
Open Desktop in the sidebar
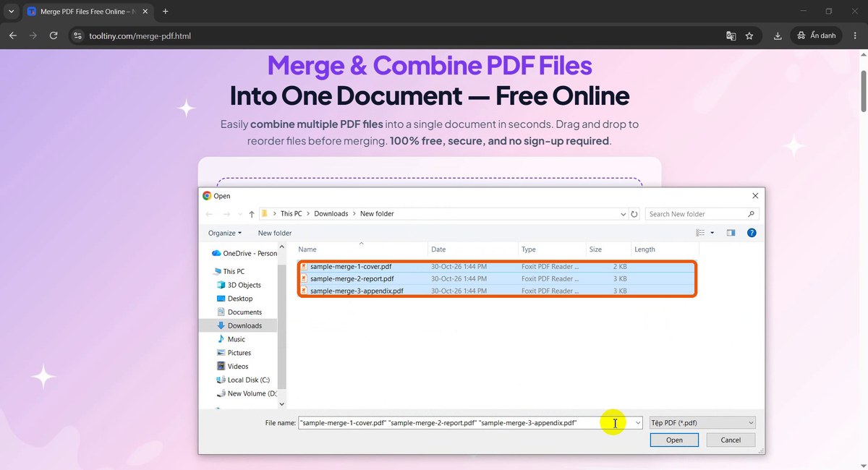234,299
